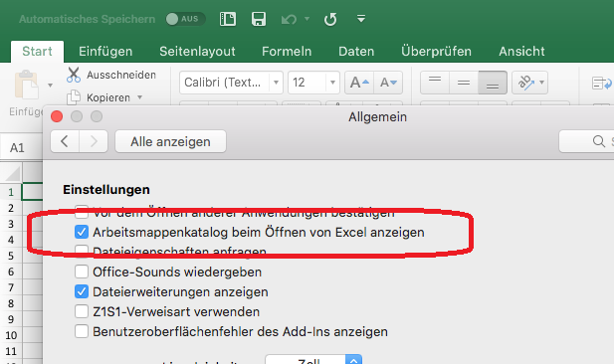The image size is (614, 364).
Task: Open the customize quick access toolbar menu
Action: (x=361, y=18)
